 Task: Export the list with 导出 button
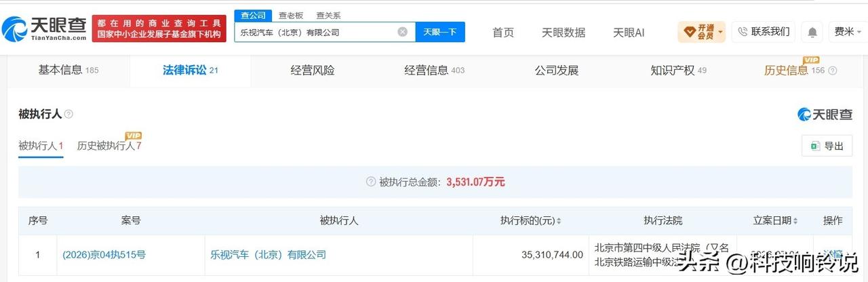click(x=827, y=146)
